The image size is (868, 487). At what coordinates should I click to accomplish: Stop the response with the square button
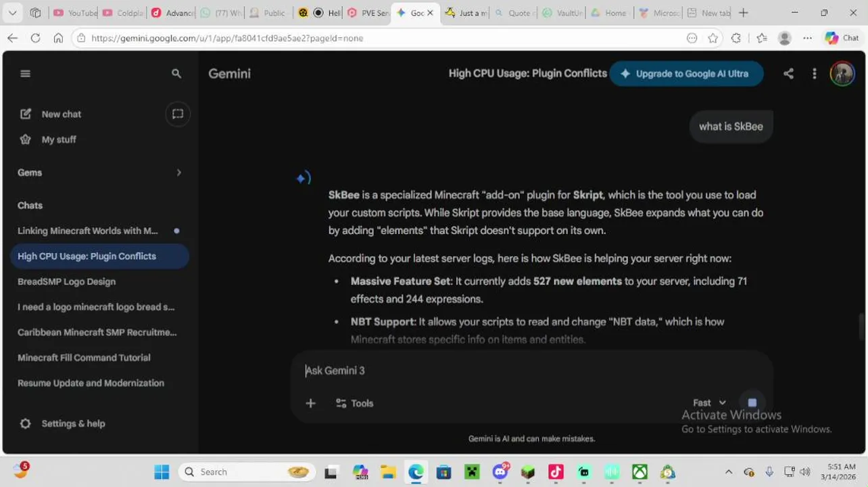click(752, 402)
